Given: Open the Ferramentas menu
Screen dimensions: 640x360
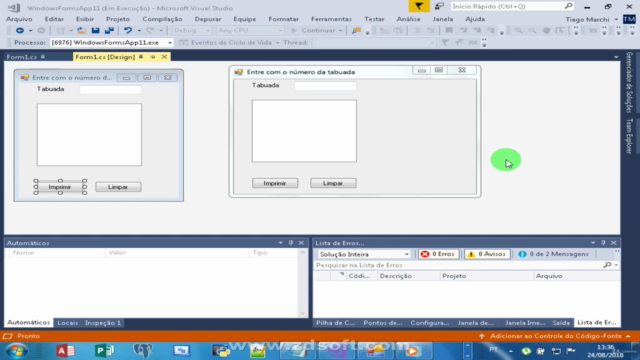Looking at the screenshot, I should point(331,19).
